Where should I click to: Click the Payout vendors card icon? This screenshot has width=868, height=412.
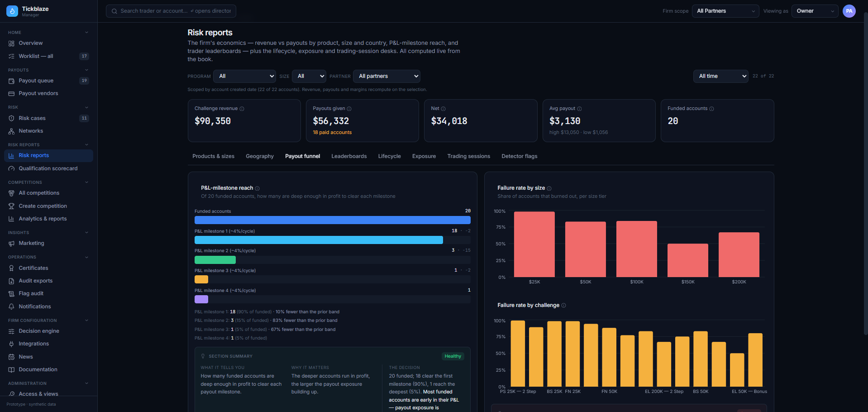click(11, 93)
